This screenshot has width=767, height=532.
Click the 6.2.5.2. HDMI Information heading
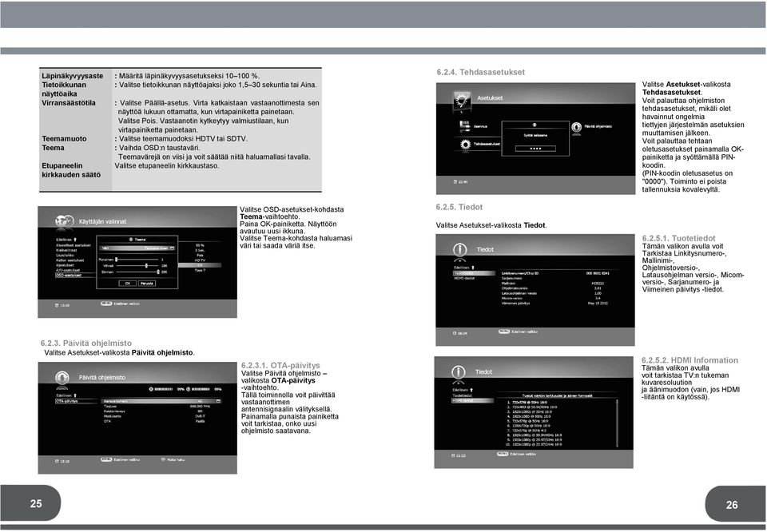690,360
